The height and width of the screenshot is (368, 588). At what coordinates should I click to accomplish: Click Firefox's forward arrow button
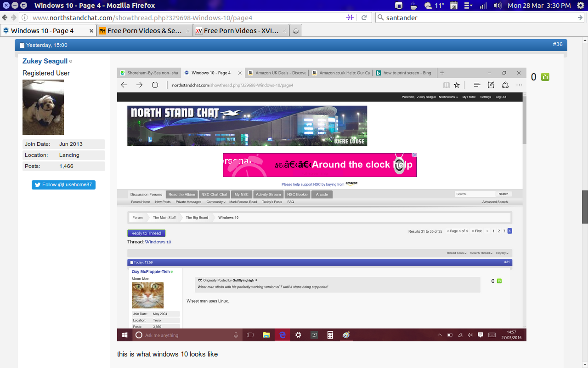coord(13,17)
